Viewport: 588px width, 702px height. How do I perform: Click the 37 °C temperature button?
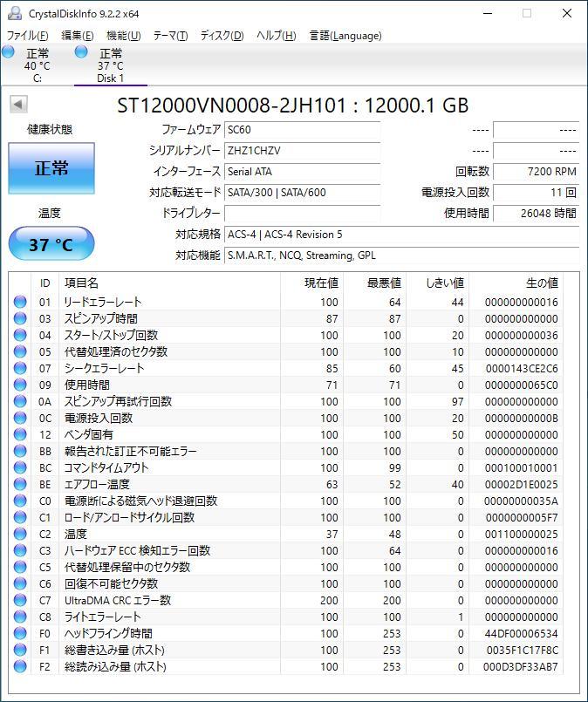pos(51,244)
